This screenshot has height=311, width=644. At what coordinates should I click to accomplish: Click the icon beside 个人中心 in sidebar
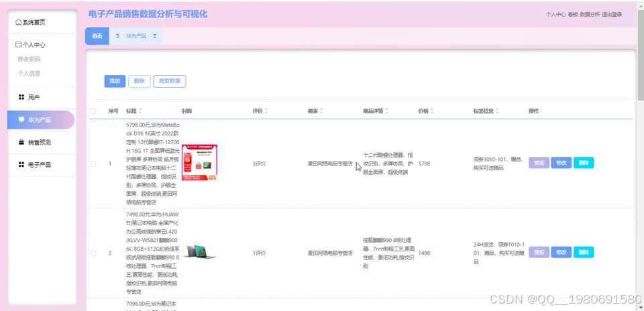pos(18,45)
